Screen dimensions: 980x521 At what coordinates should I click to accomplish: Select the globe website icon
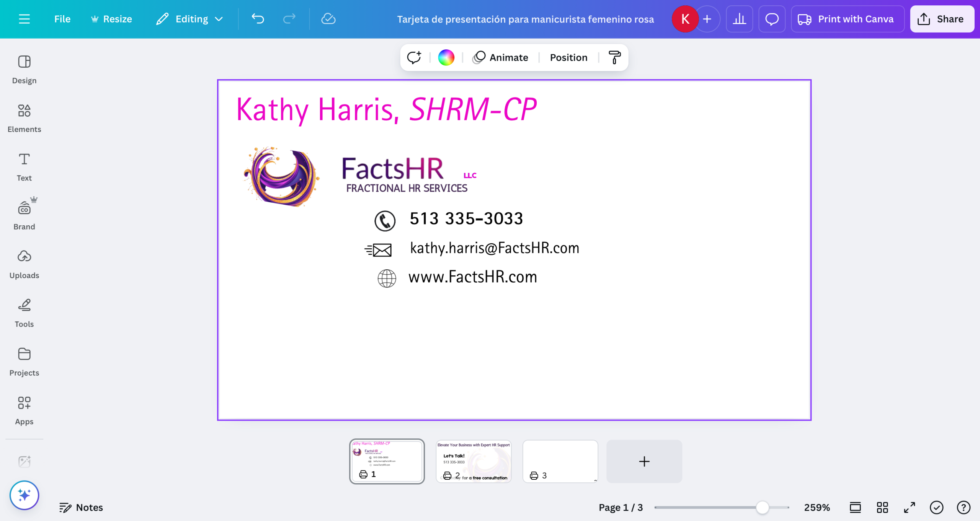tap(387, 278)
